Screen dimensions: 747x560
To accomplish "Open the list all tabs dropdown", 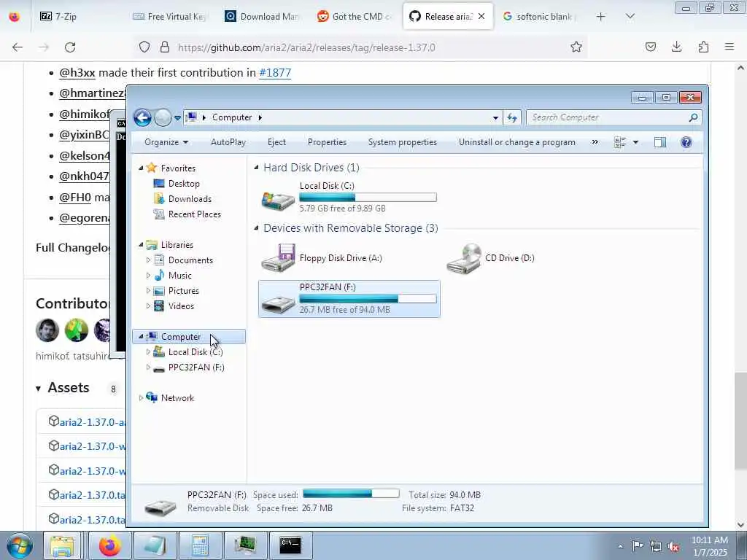I will 630,16.
